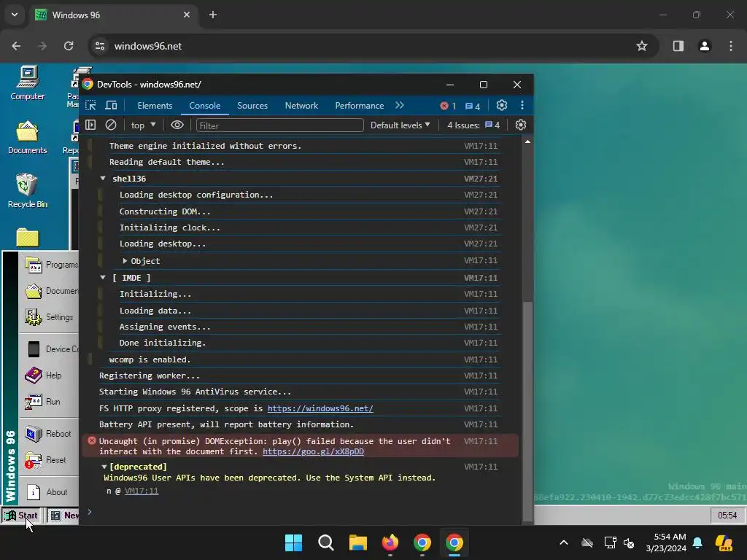Open Help in the Start menu
747x560 pixels.
click(49, 376)
